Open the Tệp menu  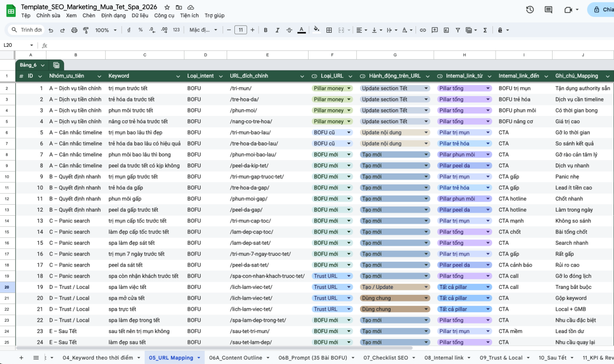(x=25, y=15)
